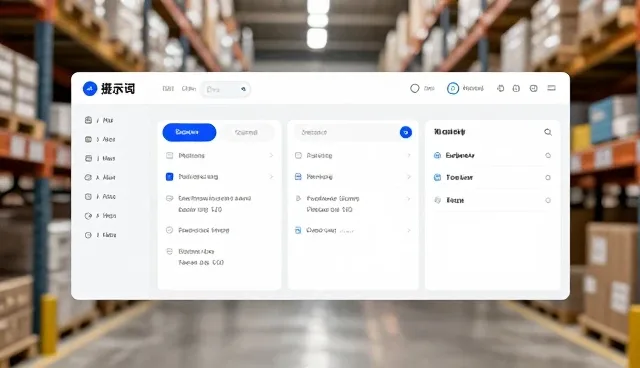640x368 pixels.
Task: Click the blue icon in right panel's second row
Action: coord(437,177)
